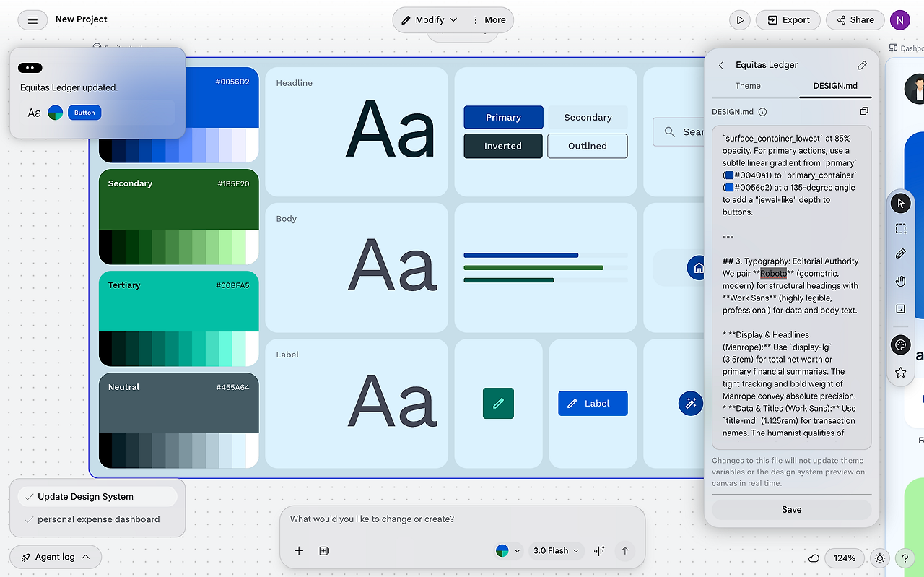
Task: Click the Share button
Action: point(855,20)
